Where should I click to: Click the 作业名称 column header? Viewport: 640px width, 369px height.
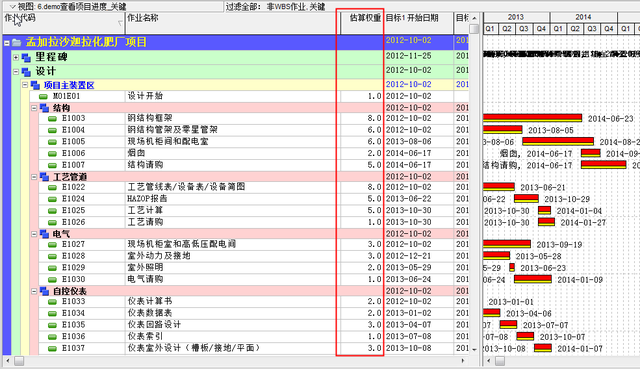coord(233,23)
